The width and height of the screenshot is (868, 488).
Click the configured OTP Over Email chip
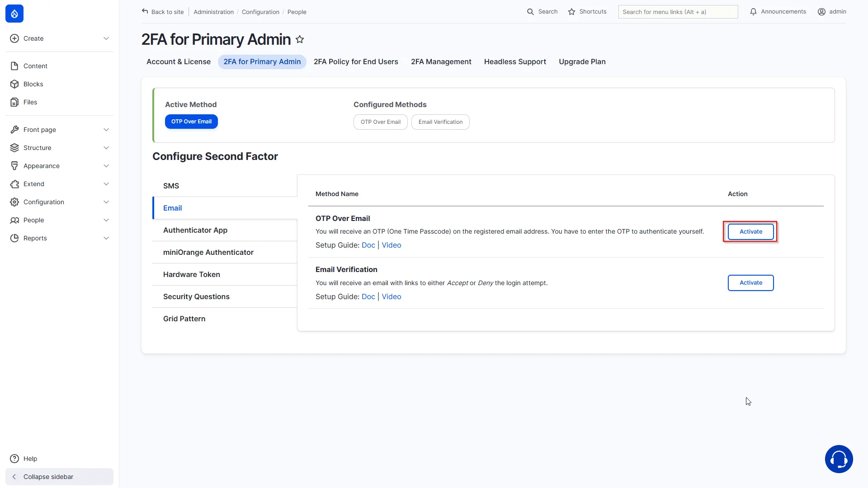(x=380, y=122)
